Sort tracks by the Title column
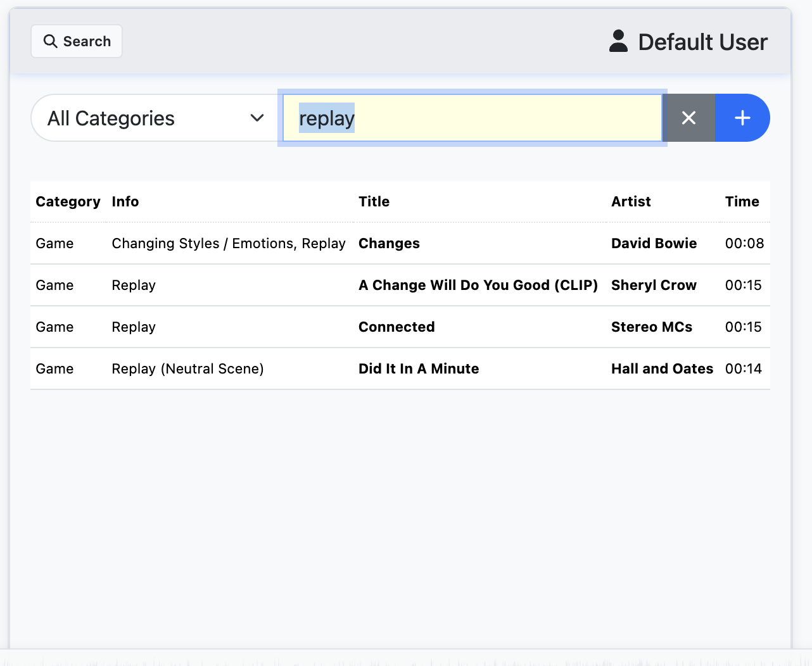The height and width of the screenshot is (666, 812). click(374, 201)
